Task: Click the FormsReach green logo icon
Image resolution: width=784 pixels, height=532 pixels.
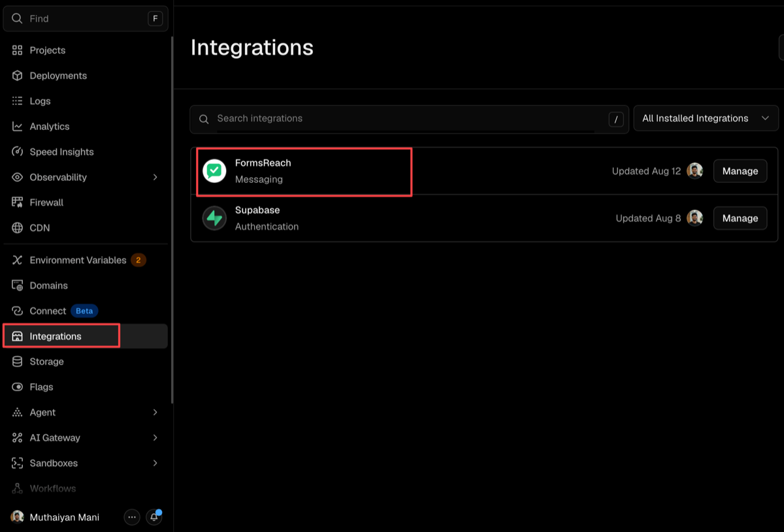Action: pos(214,171)
